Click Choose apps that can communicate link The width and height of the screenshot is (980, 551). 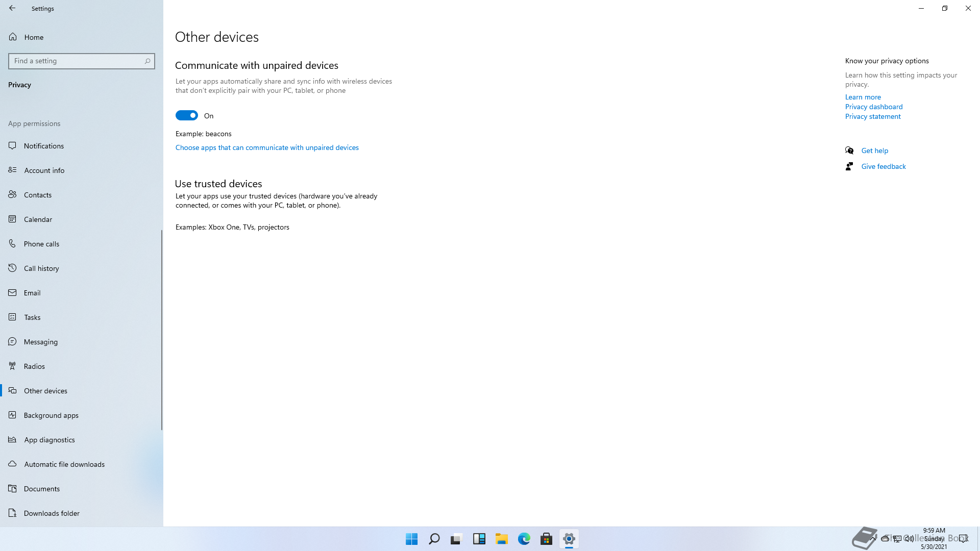click(x=267, y=147)
